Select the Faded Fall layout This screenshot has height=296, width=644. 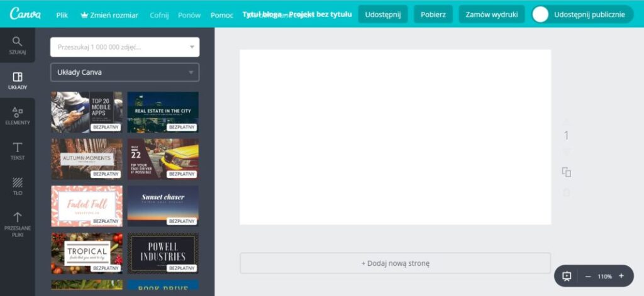pyautogui.click(x=87, y=206)
